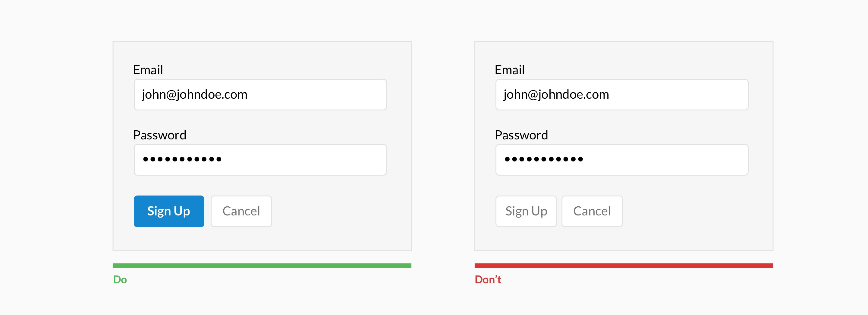Focus the Email field in the Do form
The height and width of the screenshot is (315, 868).
[x=260, y=94]
